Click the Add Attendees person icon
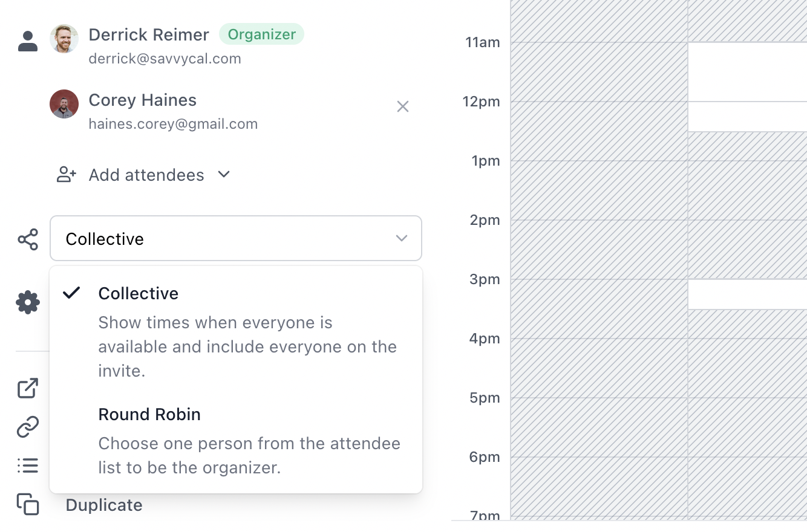807x532 pixels. tap(67, 175)
